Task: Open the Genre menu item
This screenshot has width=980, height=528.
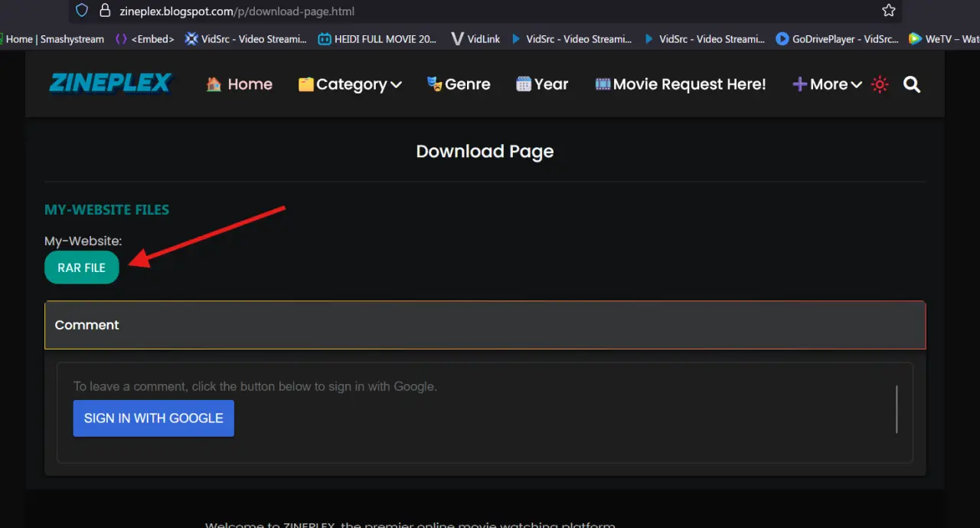Action: click(459, 84)
